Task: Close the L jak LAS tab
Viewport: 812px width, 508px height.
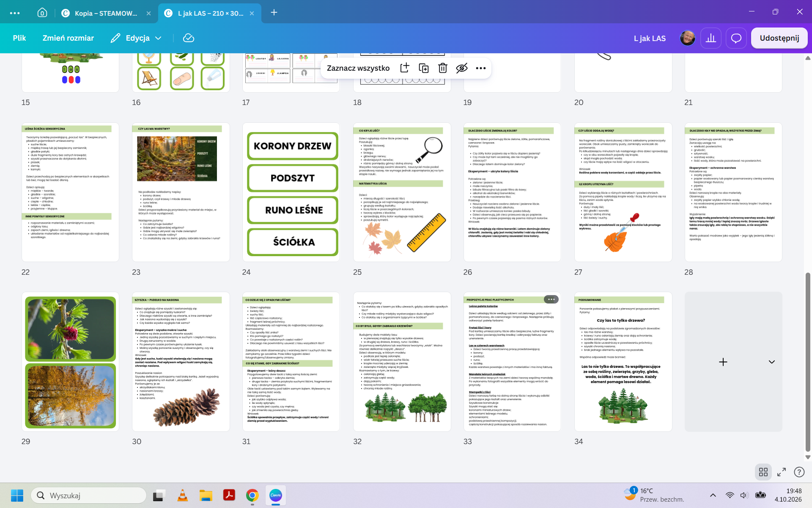Action: pyautogui.click(x=252, y=13)
